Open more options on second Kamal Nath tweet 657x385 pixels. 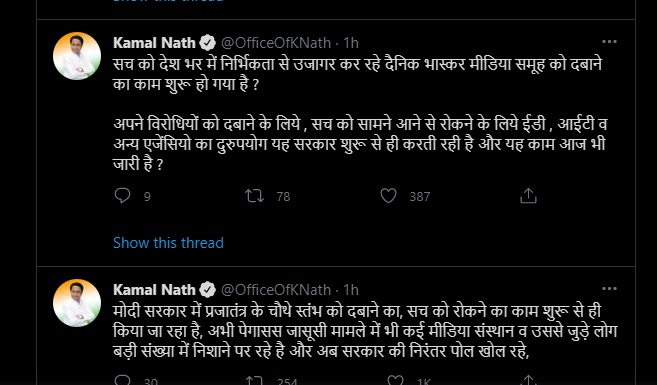[609, 289]
